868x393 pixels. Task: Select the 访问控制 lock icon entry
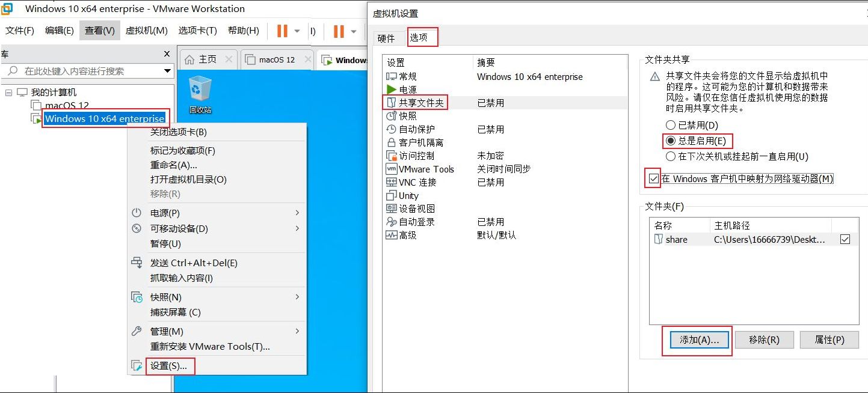click(x=392, y=156)
